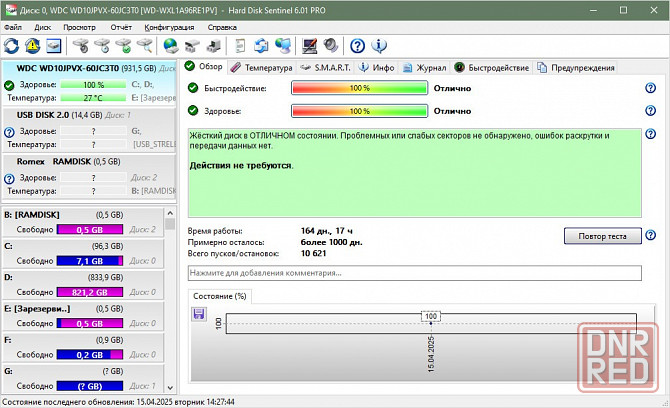
Task: Click the C: free space bar 7,1 GB
Action: point(90,261)
